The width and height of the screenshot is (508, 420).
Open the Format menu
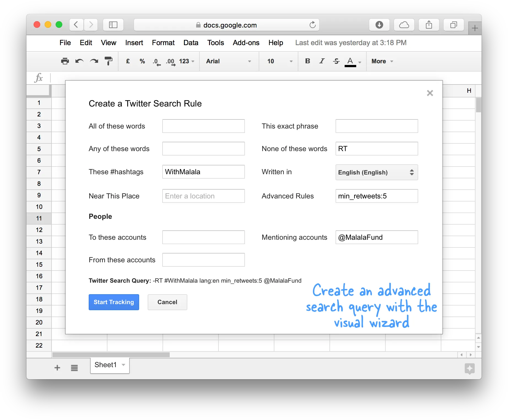tap(163, 43)
